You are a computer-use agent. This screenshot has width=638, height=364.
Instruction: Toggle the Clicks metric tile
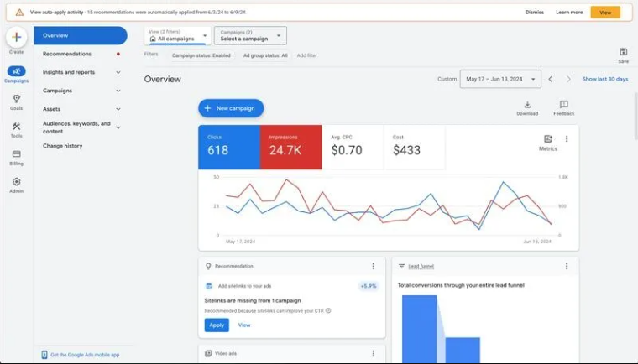[228, 147]
